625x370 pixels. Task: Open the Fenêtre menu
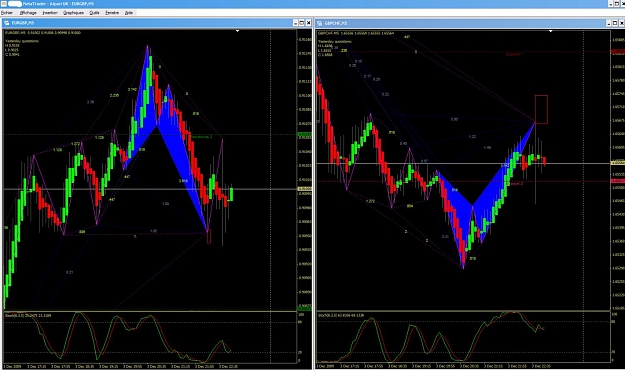pos(112,13)
